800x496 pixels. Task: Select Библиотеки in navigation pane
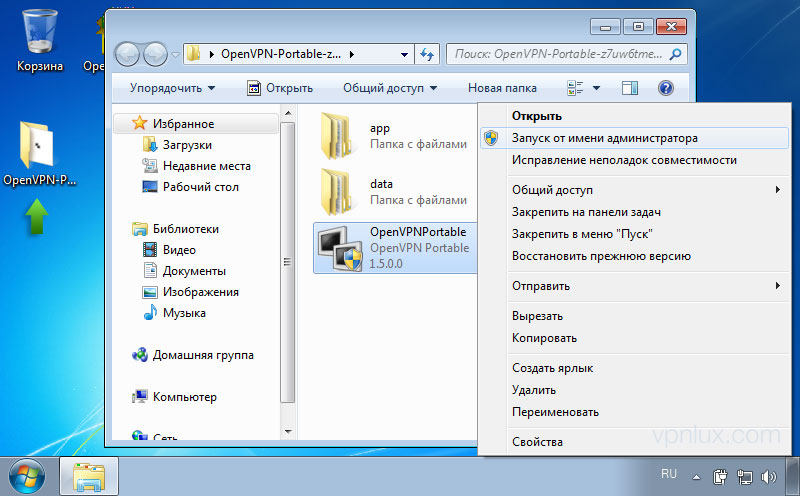176,229
